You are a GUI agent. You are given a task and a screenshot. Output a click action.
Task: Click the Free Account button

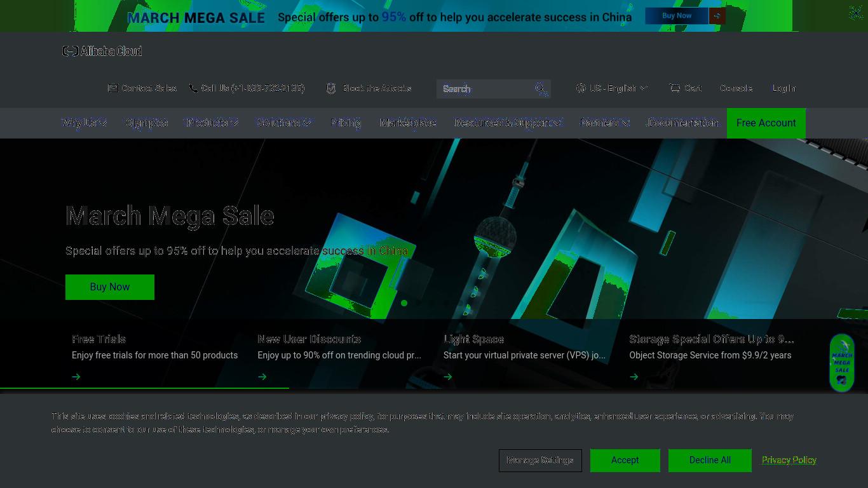tap(766, 123)
